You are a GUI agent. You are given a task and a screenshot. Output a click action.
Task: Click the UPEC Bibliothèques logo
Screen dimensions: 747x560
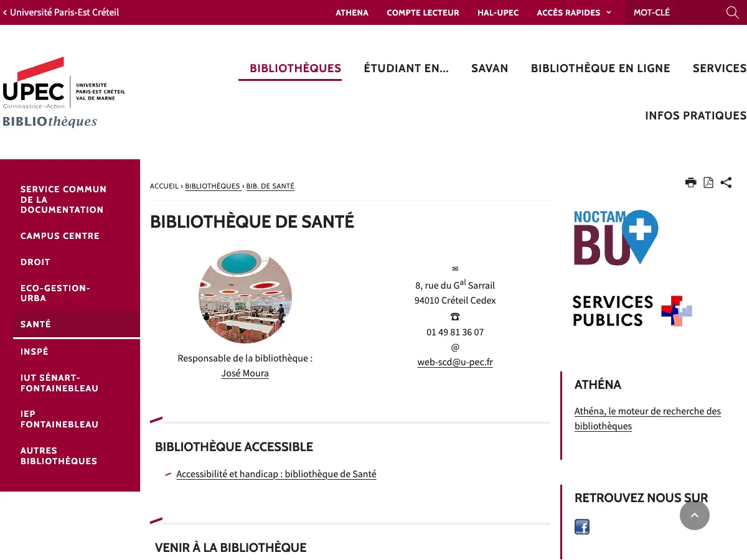pos(63,92)
